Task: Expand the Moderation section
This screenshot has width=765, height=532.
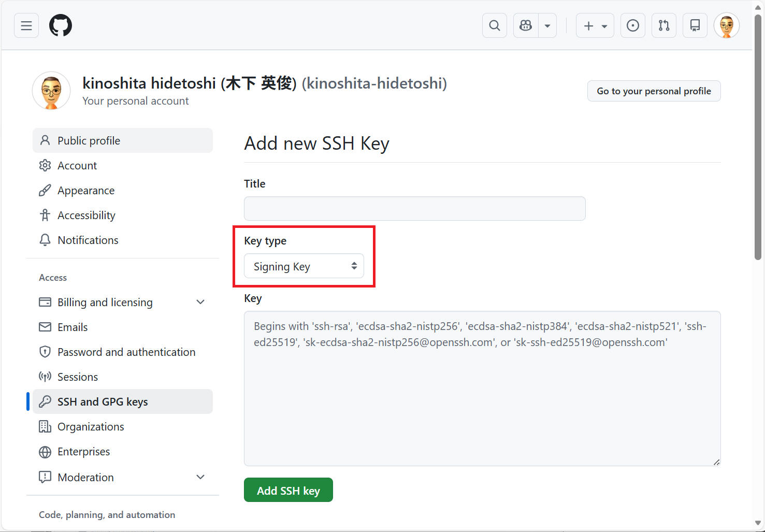Action: (200, 477)
